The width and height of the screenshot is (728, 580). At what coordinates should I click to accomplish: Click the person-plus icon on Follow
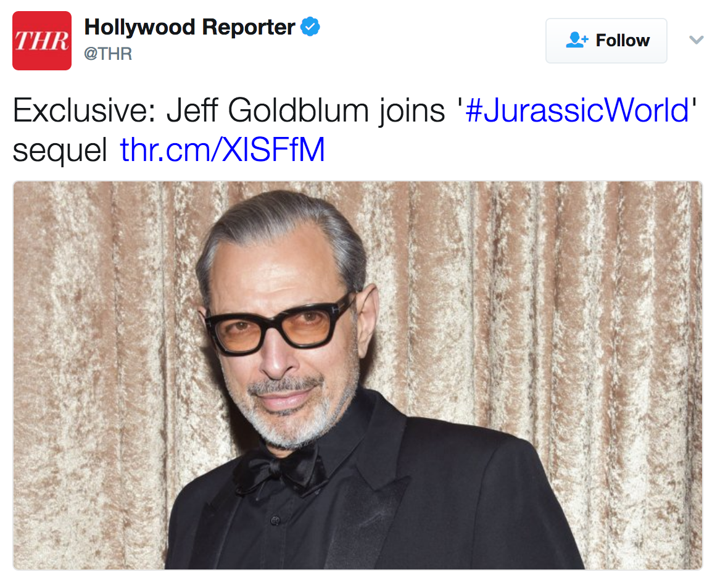577,40
